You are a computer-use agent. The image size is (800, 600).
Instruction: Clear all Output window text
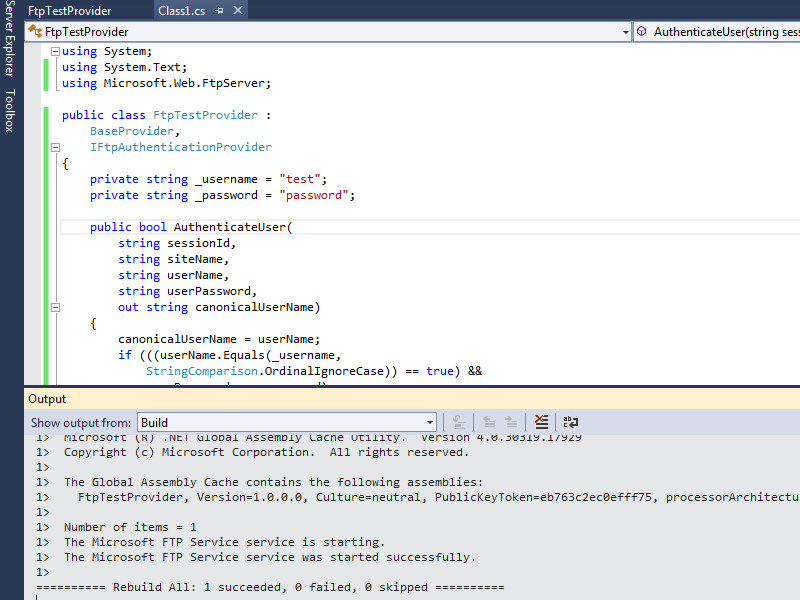point(541,423)
